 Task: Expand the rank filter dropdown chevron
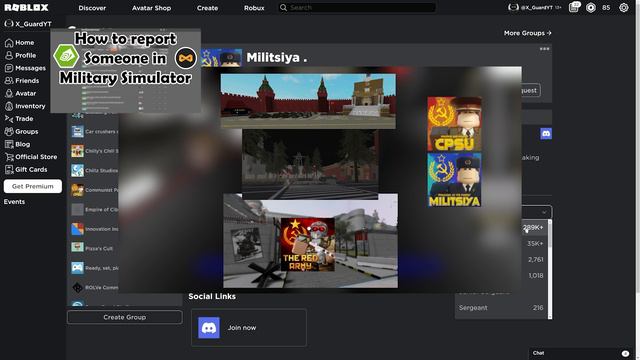pos(544,212)
